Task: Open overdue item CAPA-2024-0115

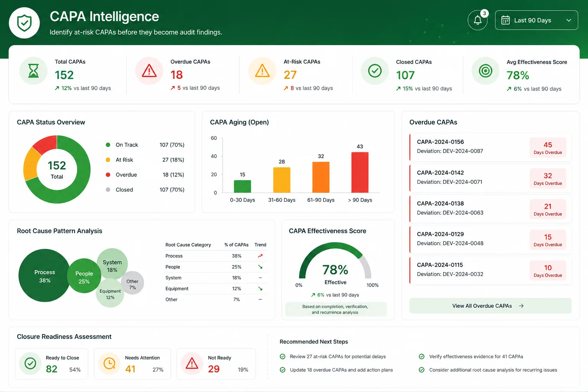Action: coord(490,270)
